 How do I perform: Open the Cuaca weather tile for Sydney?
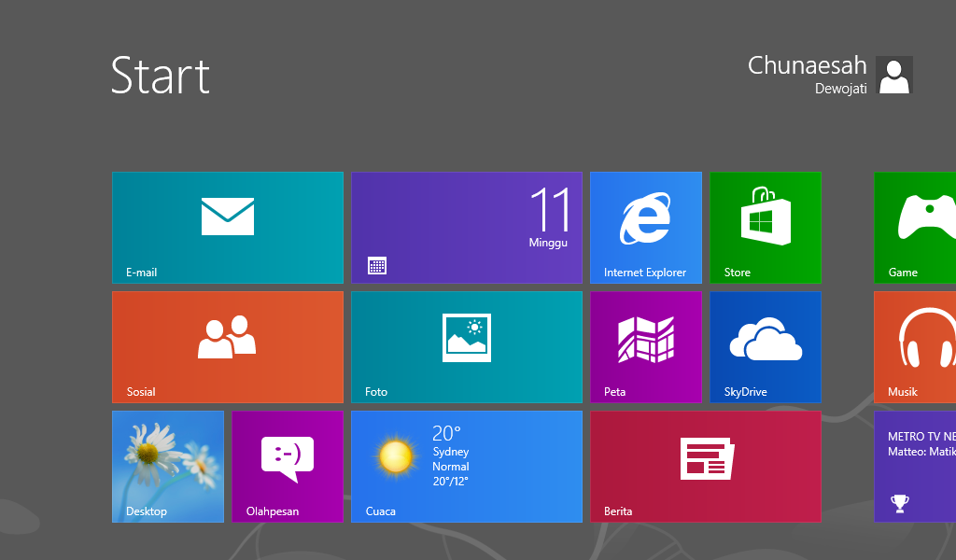(467, 466)
